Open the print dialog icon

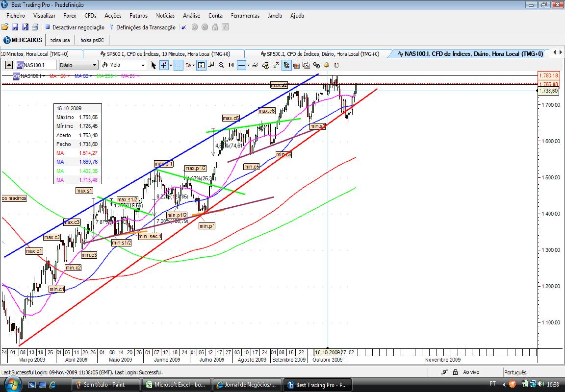pyautogui.click(x=34, y=27)
